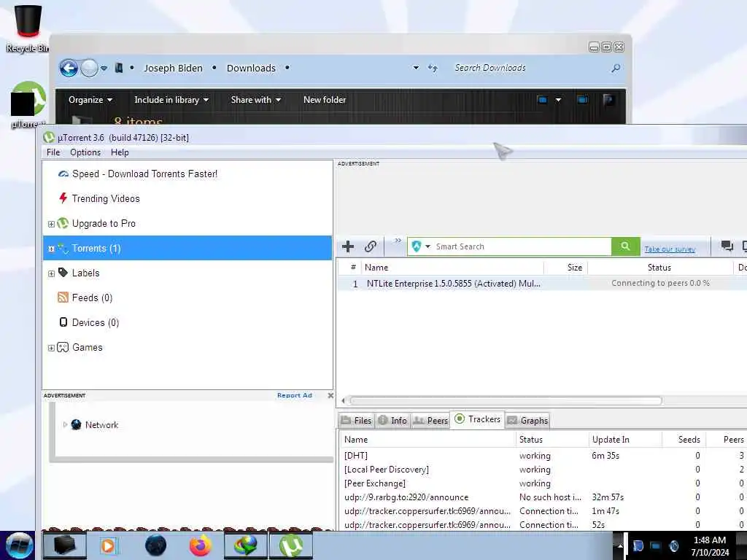Click the Downloads breadcrumb segment
This screenshot has width=747, height=560.
[x=251, y=68]
